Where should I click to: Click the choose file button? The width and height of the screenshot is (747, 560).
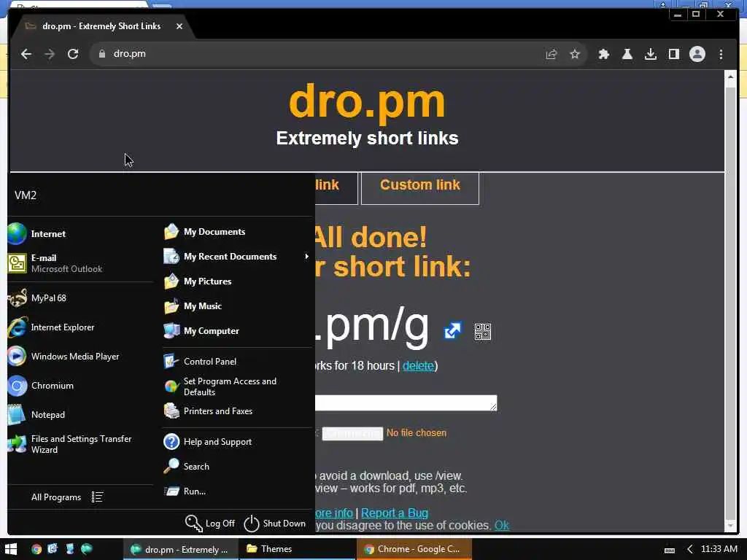tap(352, 433)
